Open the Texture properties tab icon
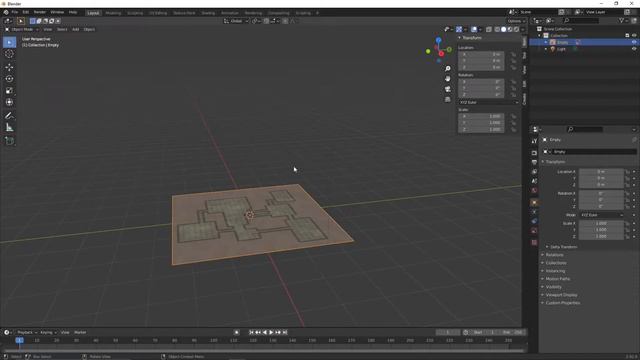Screen dimensions: 640x360 [x=534, y=242]
